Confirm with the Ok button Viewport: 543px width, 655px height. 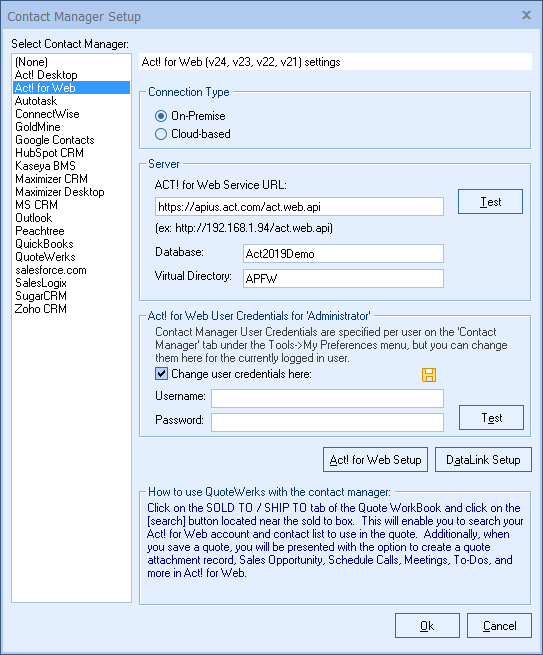pos(427,626)
